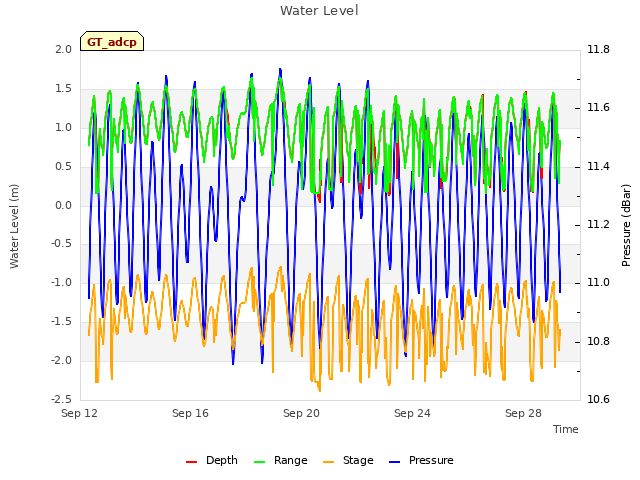
Task: Click the -2.5 left axis tick label
Action: 61,399
